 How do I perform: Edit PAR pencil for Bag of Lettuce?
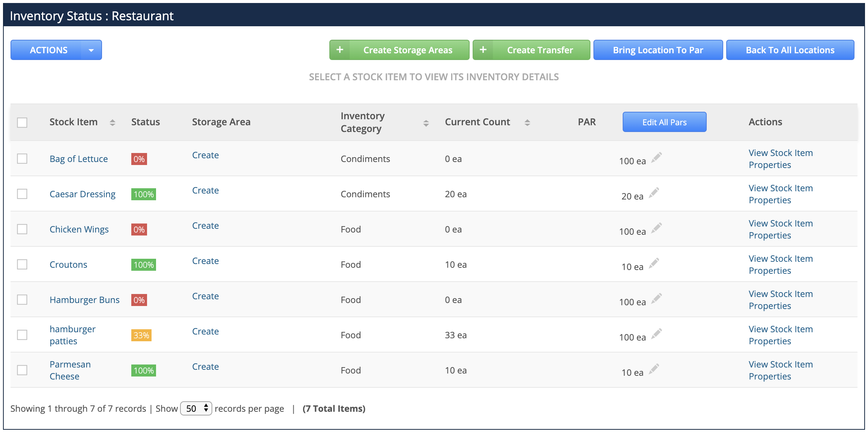[656, 157]
